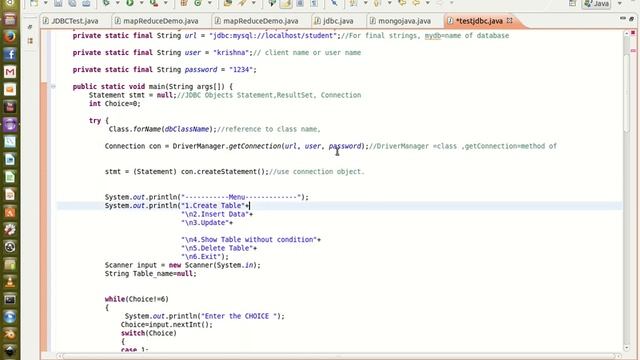
Task: Open the dropdown arrow beside Run icon
Action: click(141, 3)
